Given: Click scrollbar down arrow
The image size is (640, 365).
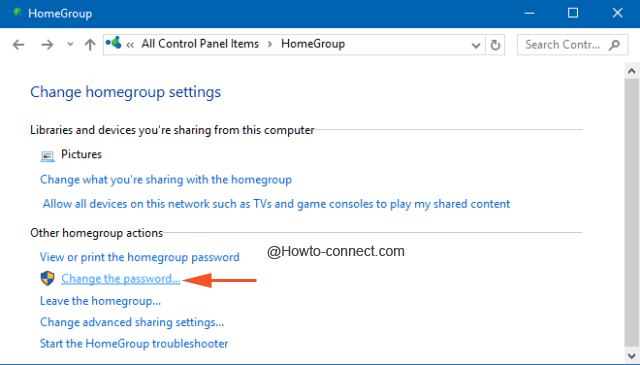Looking at the screenshot, I should [x=632, y=355].
